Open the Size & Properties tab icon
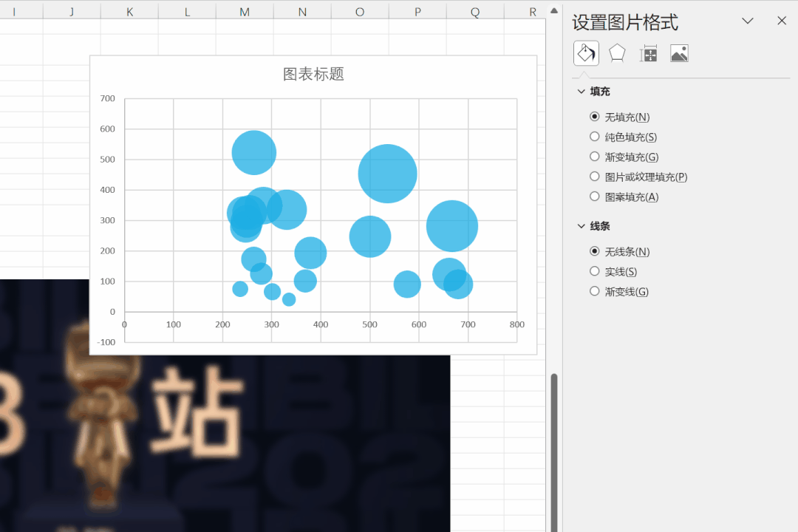798x532 pixels. pyautogui.click(x=649, y=53)
